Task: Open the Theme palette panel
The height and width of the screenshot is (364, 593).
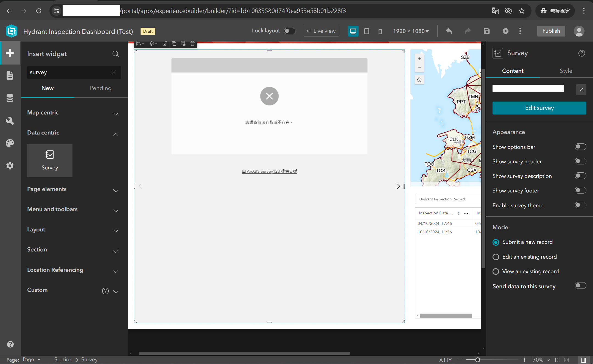Action: pyautogui.click(x=10, y=143)
